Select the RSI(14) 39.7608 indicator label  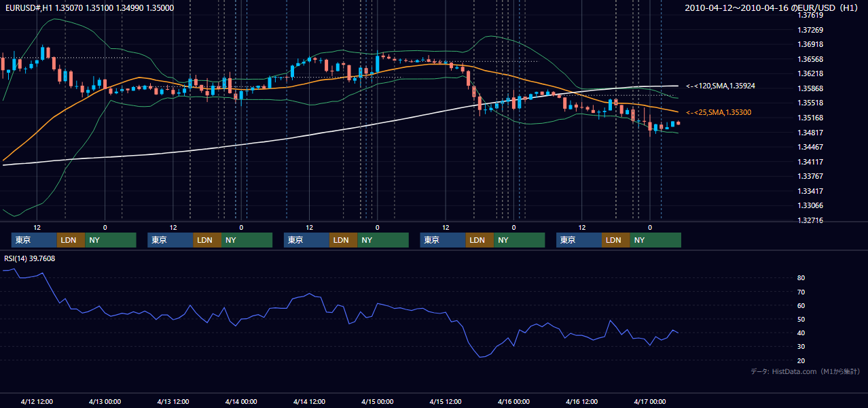[x=30, y=258]
